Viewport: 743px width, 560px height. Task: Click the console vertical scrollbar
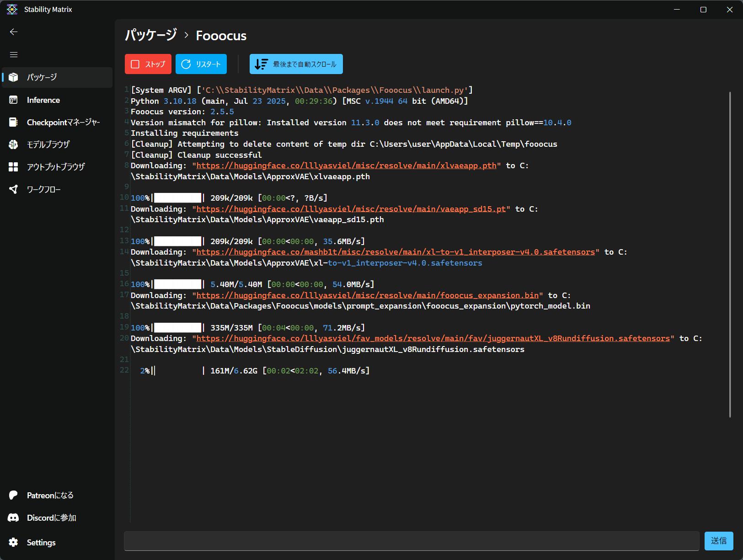(x=730, y=254)
